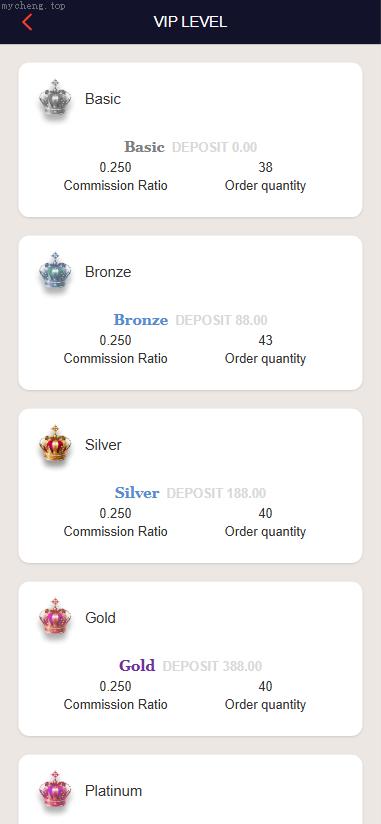Click the Basic silver crown icon

55,98
